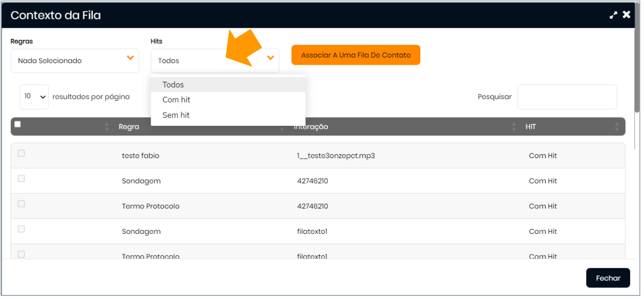This screenshot has width=644, height=299.
Task: Click orange chevron in Hits dropdown
Action: (270, 58)
